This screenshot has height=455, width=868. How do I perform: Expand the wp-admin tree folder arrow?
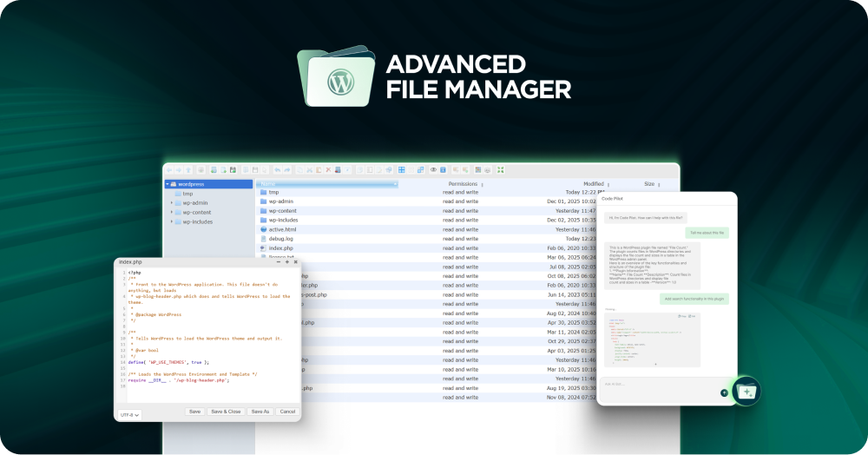coord(172,202)
